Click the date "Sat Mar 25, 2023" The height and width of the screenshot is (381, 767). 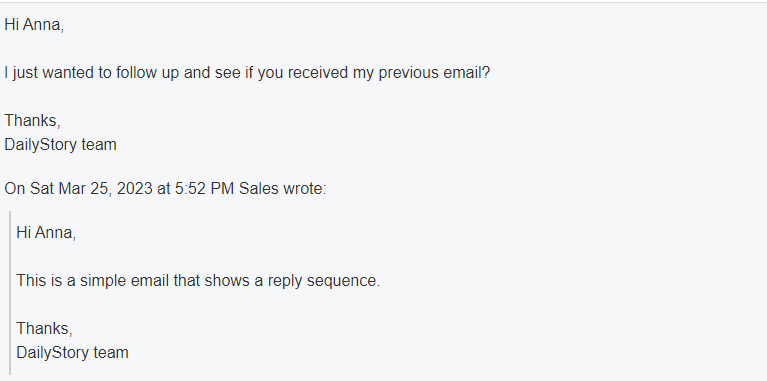91,189
